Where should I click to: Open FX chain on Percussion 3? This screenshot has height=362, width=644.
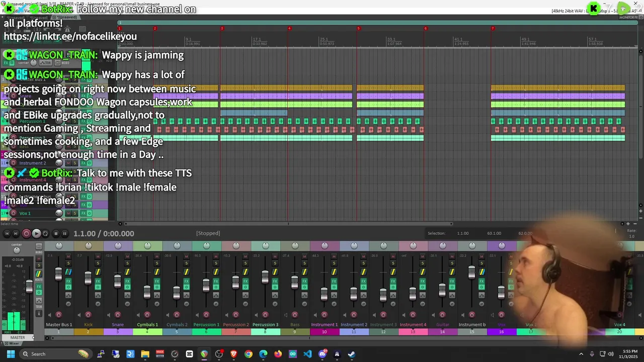click(275, 282)
